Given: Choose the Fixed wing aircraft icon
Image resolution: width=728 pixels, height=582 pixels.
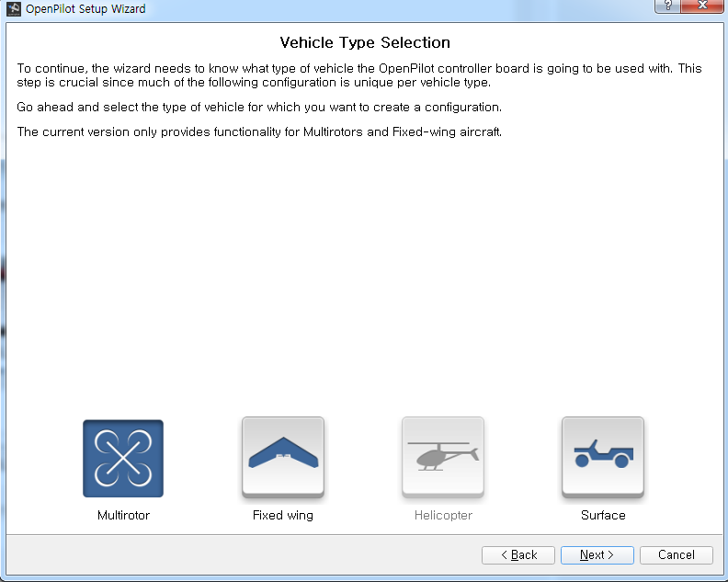Looking at the screenshot, I should pos(283,458).
